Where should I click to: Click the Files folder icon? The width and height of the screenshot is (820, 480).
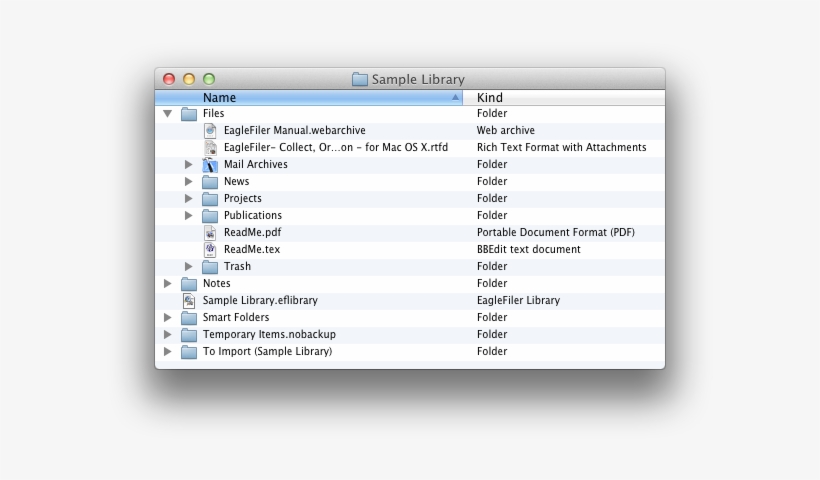(x=189, y=114)
